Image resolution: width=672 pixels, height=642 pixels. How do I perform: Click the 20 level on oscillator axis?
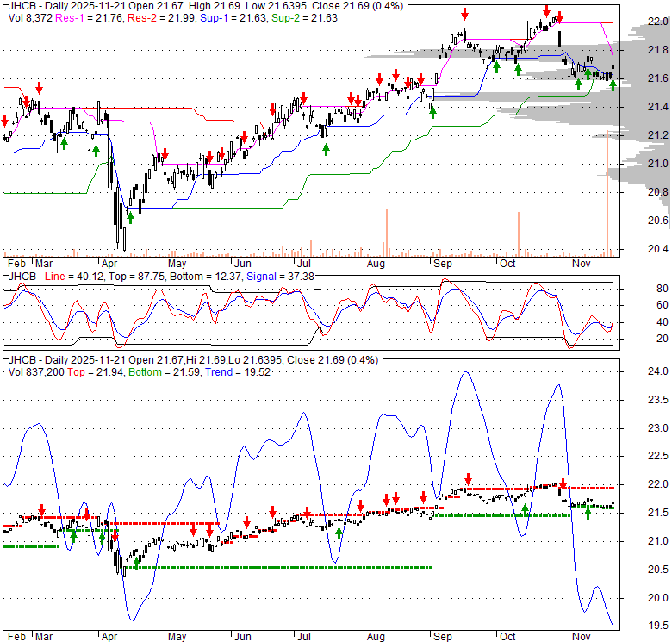pos(663,339)
